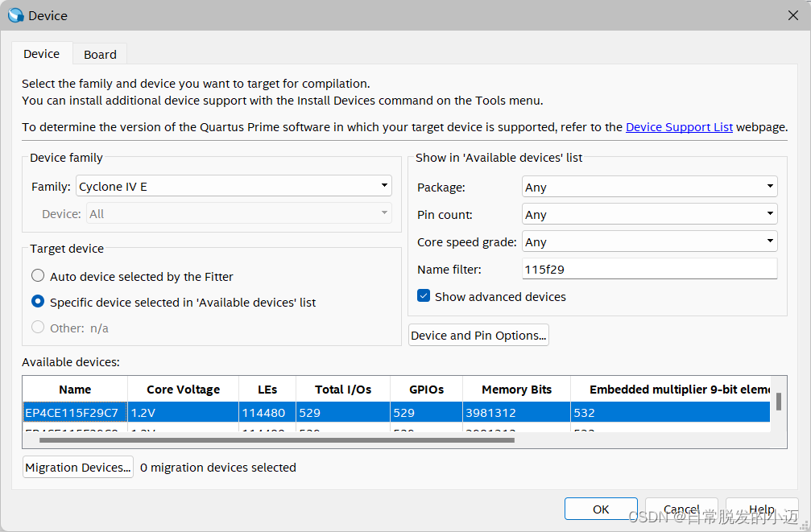Screen dimensions: 811x532
Task: Click the Core Voltage column header
Action: pyautogui.click(x=183, y=390)
